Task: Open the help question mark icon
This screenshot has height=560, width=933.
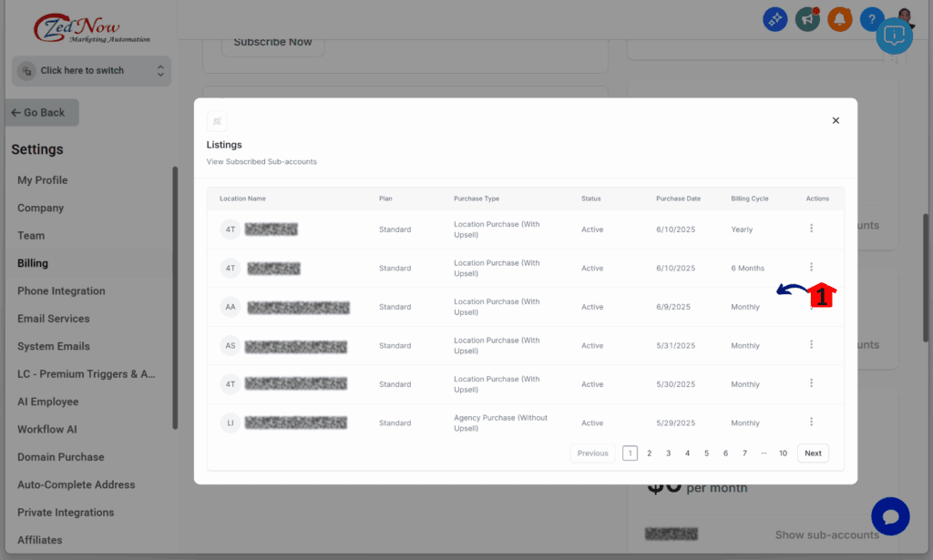Action: 871,20
